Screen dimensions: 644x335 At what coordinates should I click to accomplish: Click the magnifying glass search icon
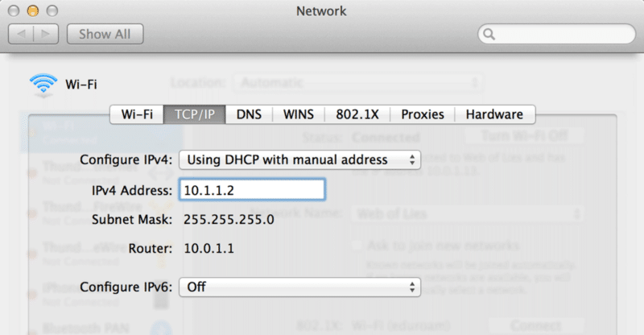pyautogui.click(x=489, y=34)
